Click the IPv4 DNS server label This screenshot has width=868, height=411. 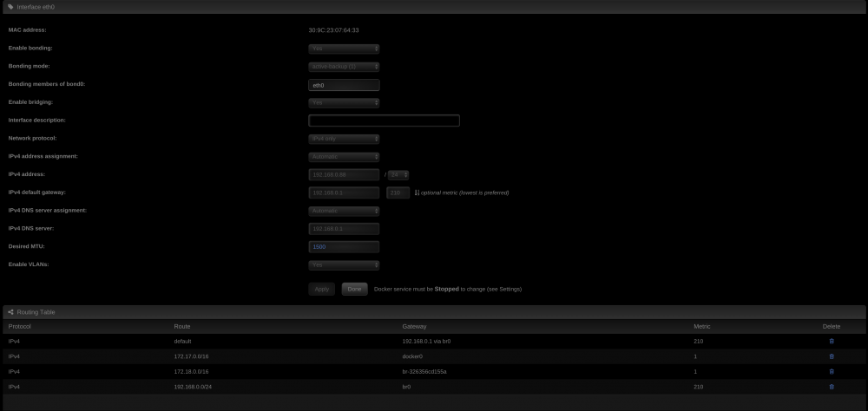(31, 228)
